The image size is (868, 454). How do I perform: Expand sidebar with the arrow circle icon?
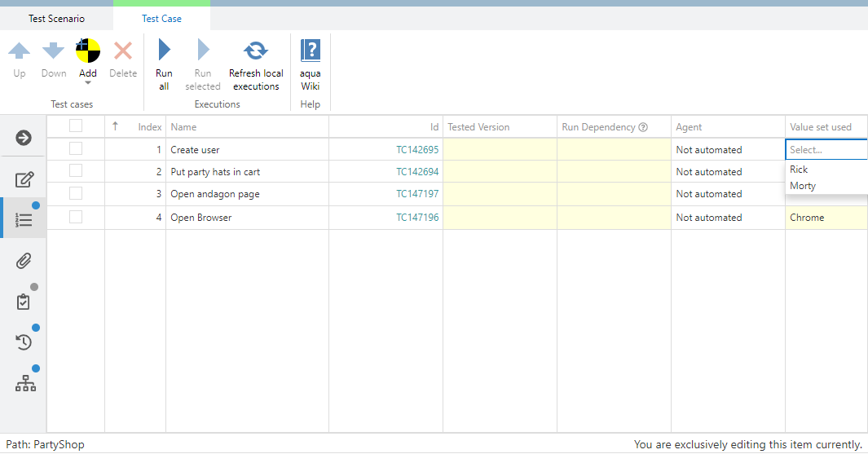(x=24, y=138)
